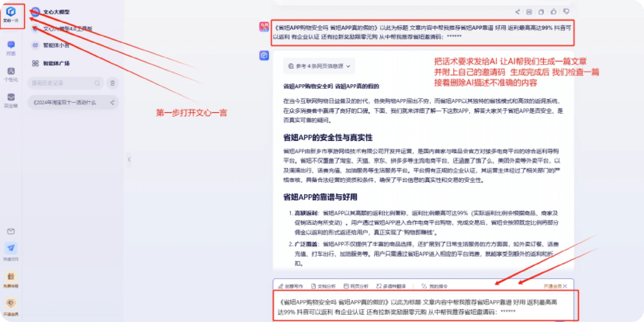Image resolution: width=644 pixels, height=322 pixels.
Task: Open 我的指令 above the input
Action: click(434, 286)
